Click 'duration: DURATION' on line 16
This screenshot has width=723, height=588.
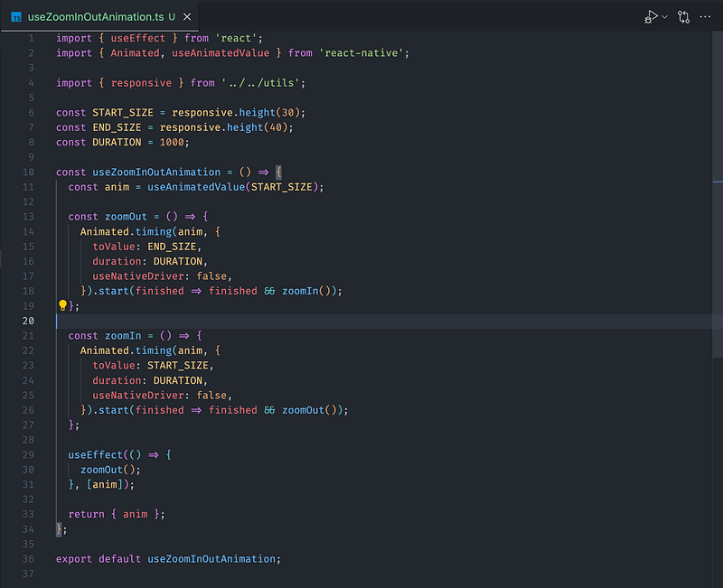[x=147, y=261]
